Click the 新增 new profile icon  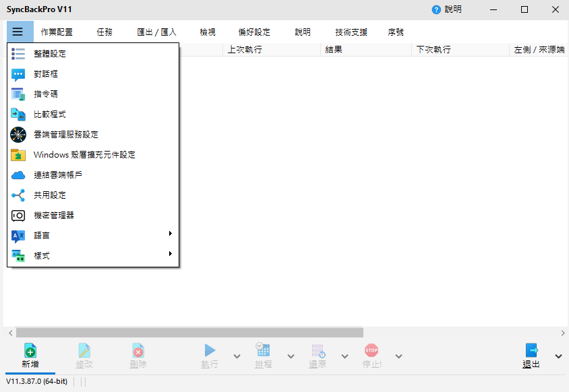point(30,350)
